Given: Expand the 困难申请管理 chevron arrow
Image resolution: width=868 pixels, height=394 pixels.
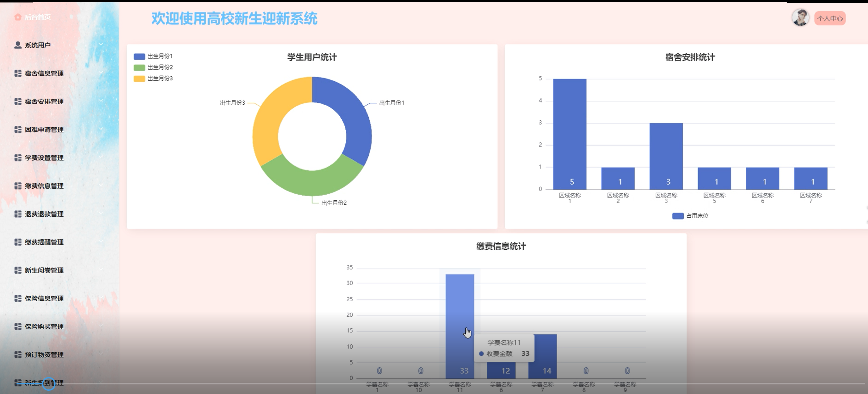Looking at the screenshot, I should 101,129.
